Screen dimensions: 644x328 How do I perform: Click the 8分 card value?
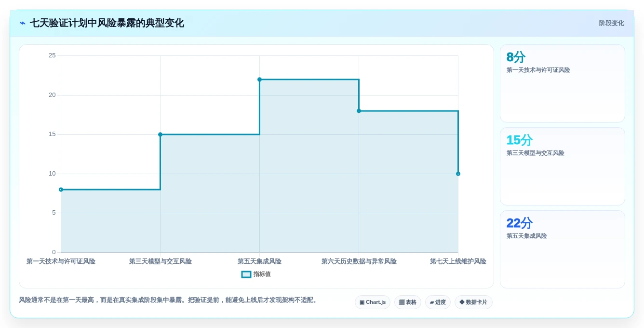[516, 57]
